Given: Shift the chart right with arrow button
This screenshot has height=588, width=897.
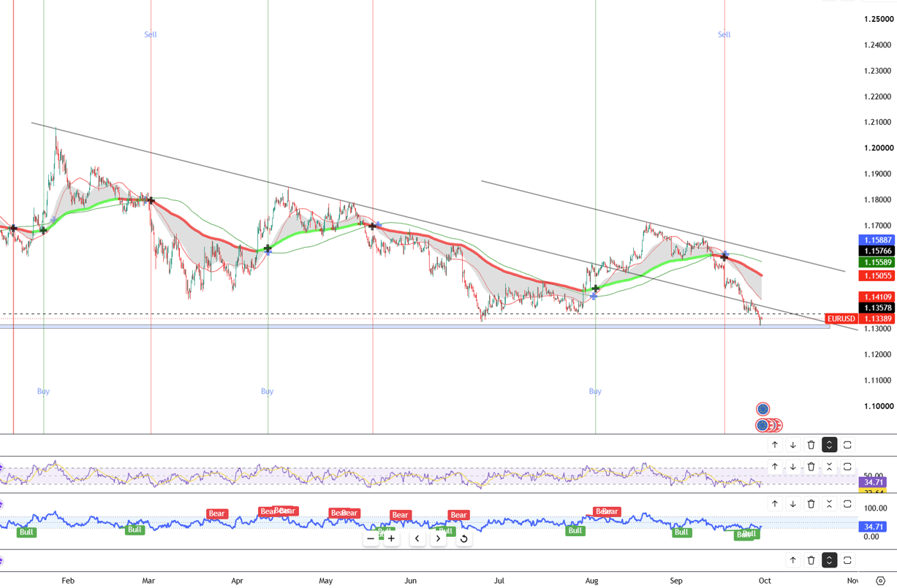Looking at the screenshot, I should [x=438, y=539].
